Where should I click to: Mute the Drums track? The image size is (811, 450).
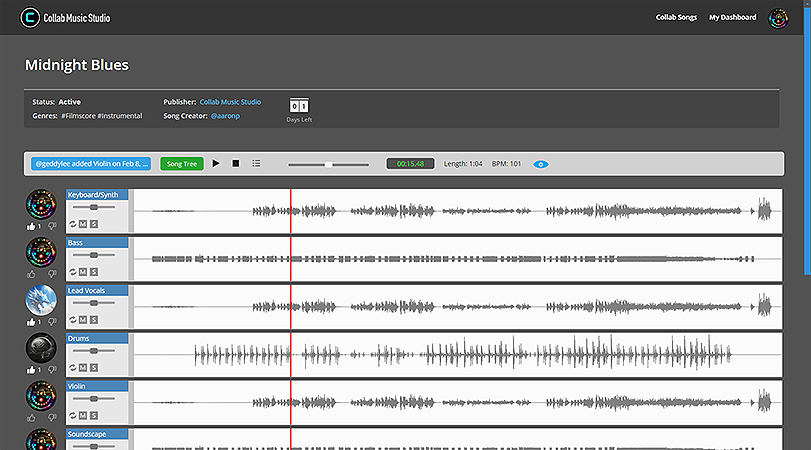[83, 368]
